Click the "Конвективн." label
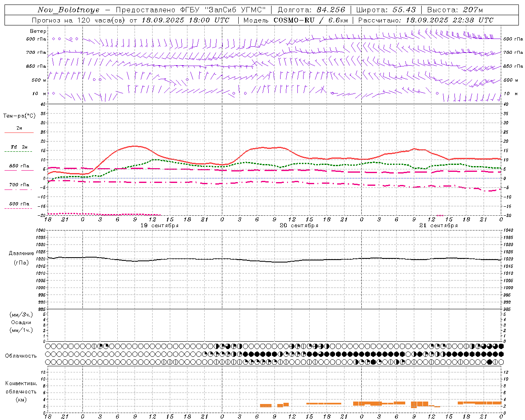The image size is (525, 420). pos(21,383)
